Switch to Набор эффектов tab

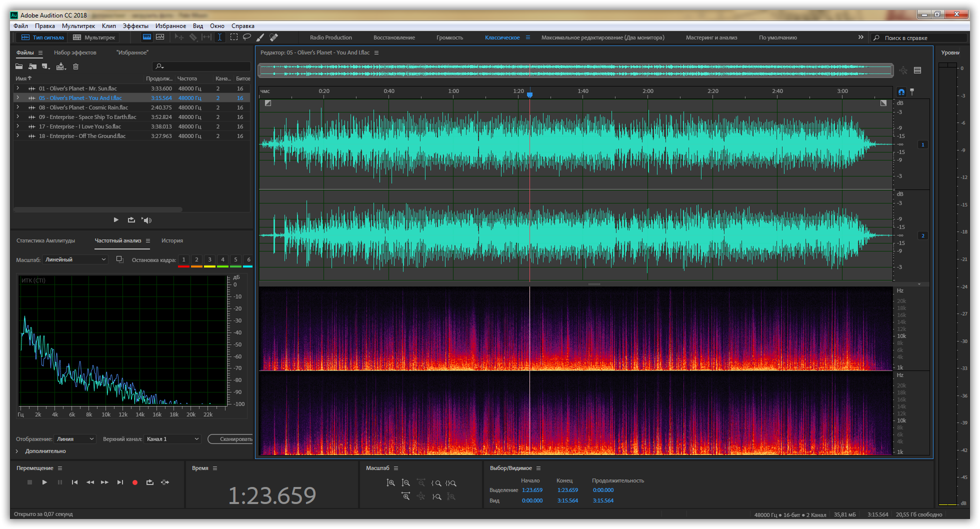click(75, 52)
